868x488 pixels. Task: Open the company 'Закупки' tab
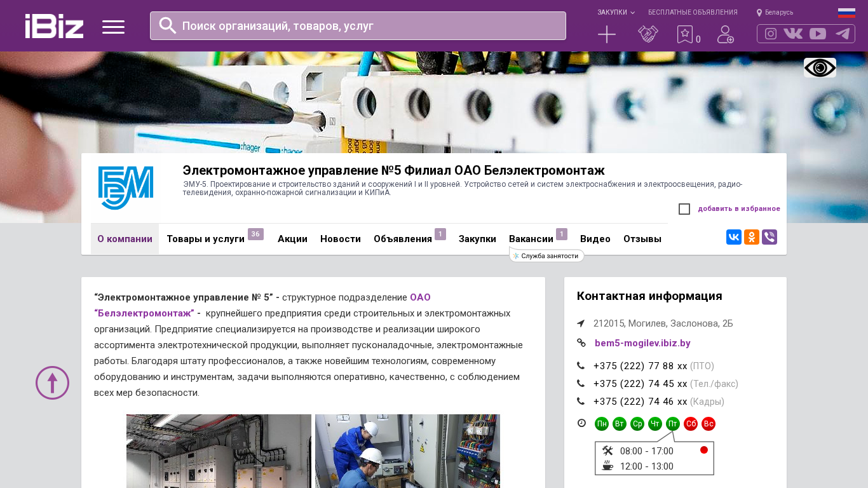477,239
